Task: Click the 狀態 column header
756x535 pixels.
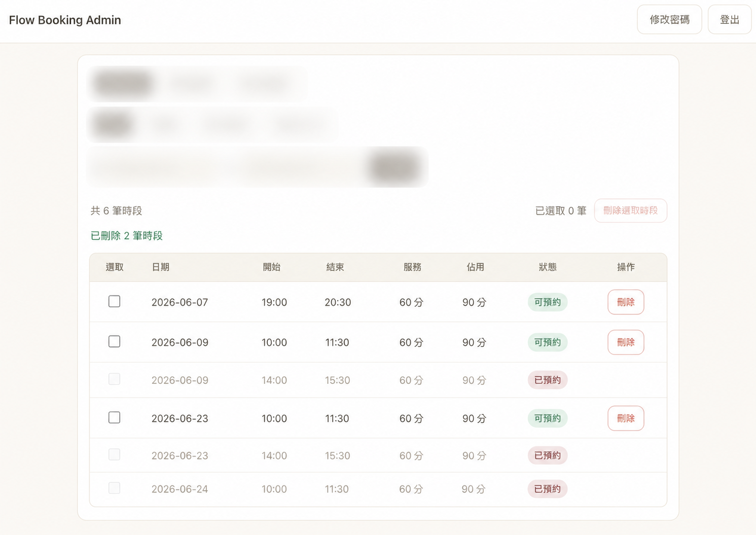Action: click(x=548, y=267)
